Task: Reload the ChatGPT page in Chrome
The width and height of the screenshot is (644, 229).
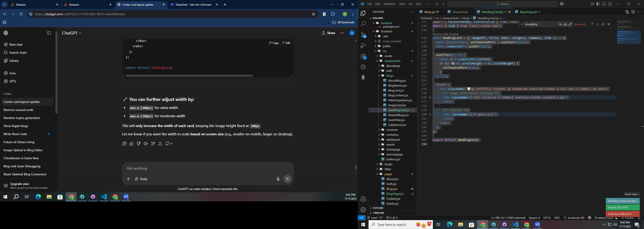Action: pyautogui.click(x=21, y=14)
